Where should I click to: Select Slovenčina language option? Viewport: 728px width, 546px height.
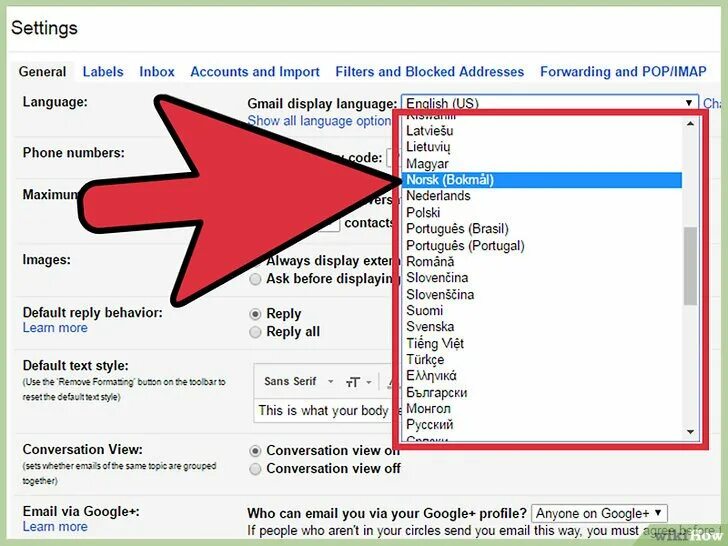(541, 278)
